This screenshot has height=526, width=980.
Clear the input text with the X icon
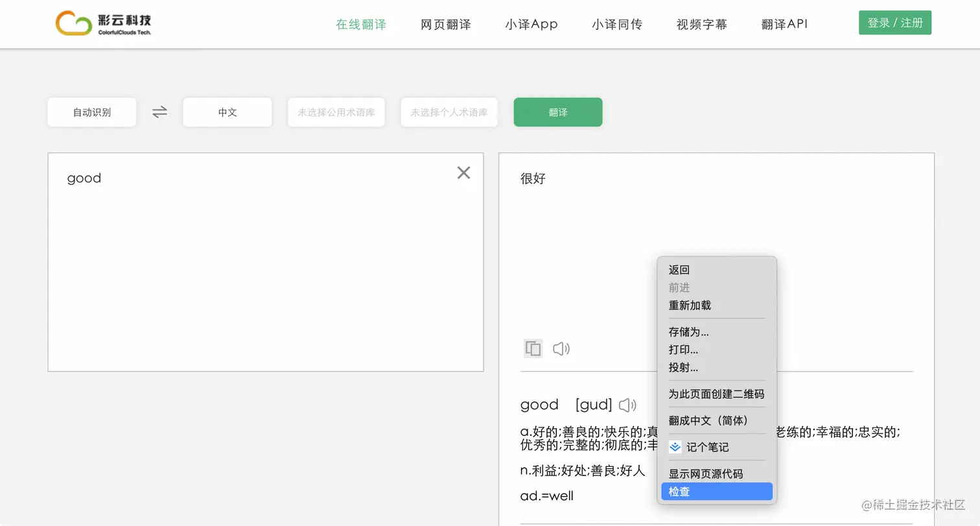(463, 173)
